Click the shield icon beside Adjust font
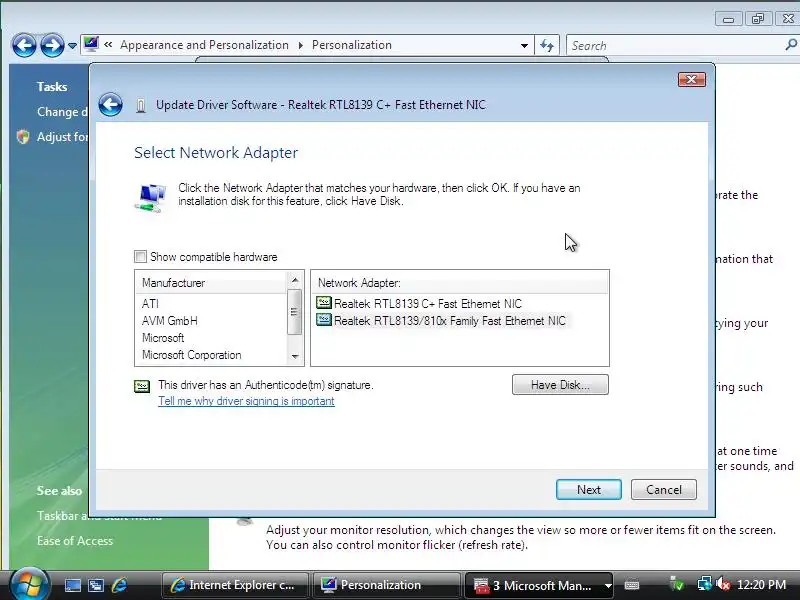The image size is (800, 600). point(23,137)
